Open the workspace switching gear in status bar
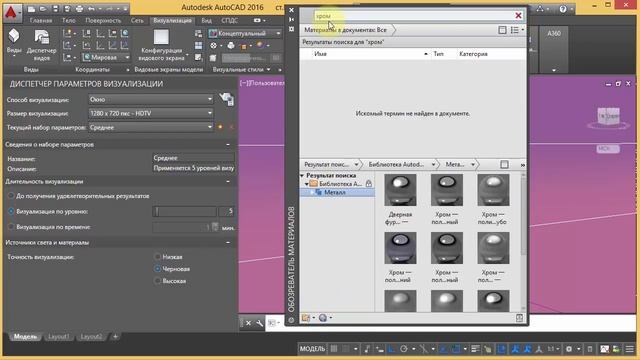The height and width of the screenshot is (360, 640). tap(569, 349)
